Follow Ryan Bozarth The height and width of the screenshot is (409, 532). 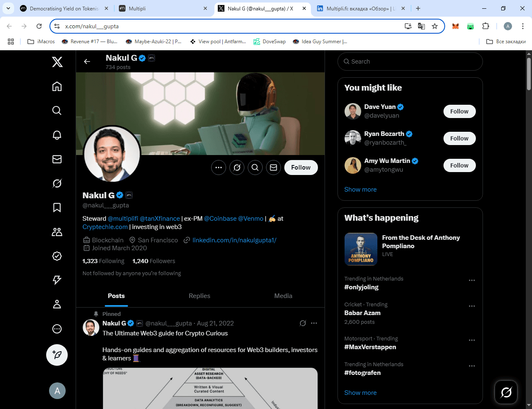(459, 138)
